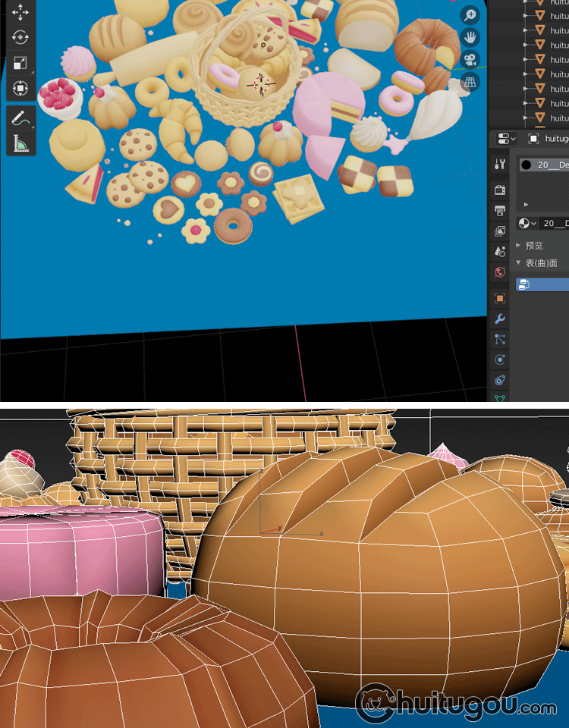Open the material browse sphere dropdown
Image resolution: width=569 pixels, height=728 pixels.
click(x=527, y=223)
